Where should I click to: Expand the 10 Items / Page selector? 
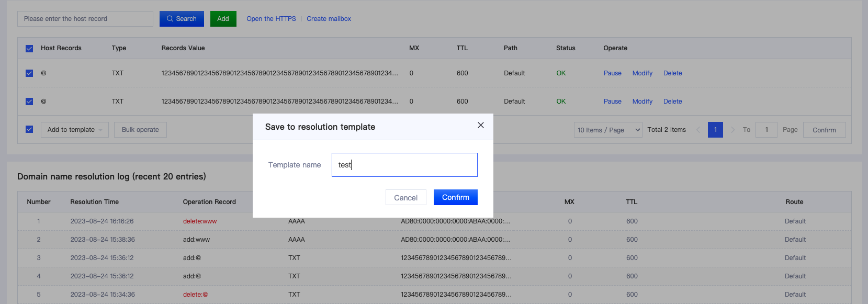pyautogui.click(x=608, y=130)
